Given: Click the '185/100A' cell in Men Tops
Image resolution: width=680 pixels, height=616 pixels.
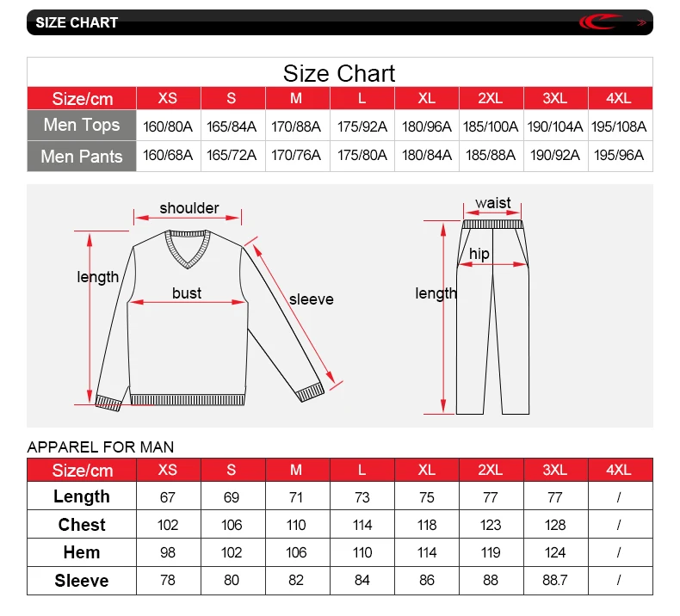Looking at the screenshot, I should click(x=491, y=126).
